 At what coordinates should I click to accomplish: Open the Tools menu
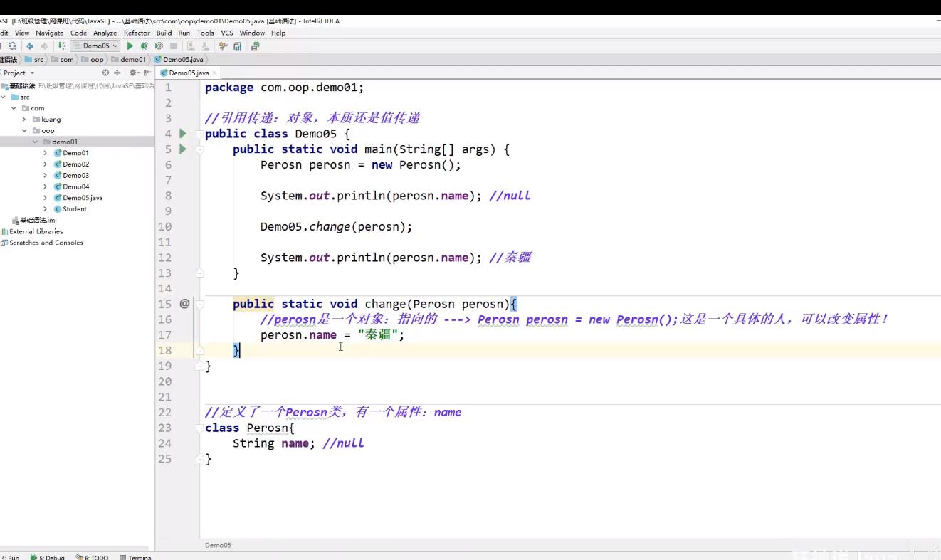205,33
